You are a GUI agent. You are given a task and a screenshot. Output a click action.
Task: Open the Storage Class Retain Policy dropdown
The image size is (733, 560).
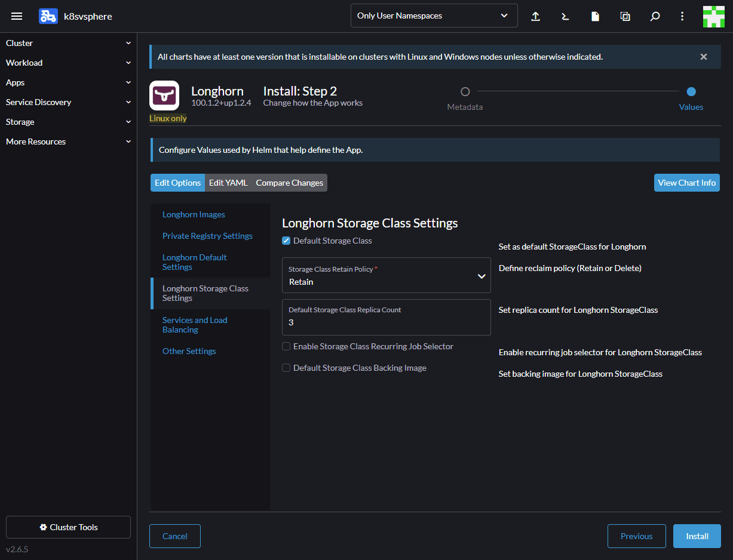pyautogui.click(x=386, y=276)
